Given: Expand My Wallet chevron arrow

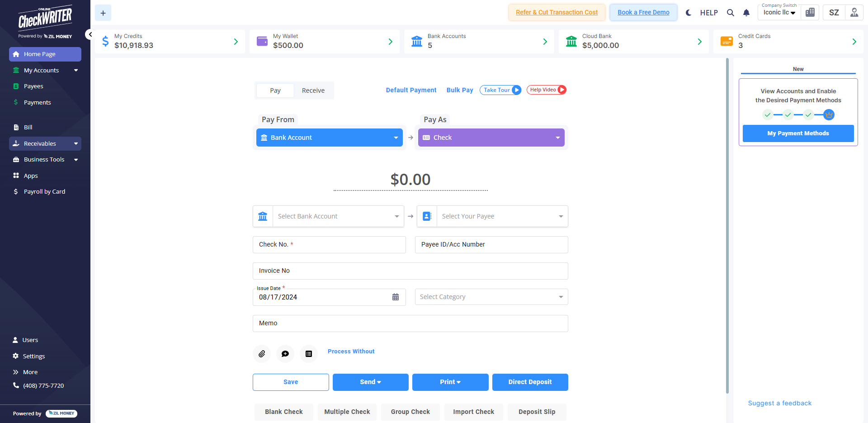Looking at the screenshot, I should click(x=391, y=42).
